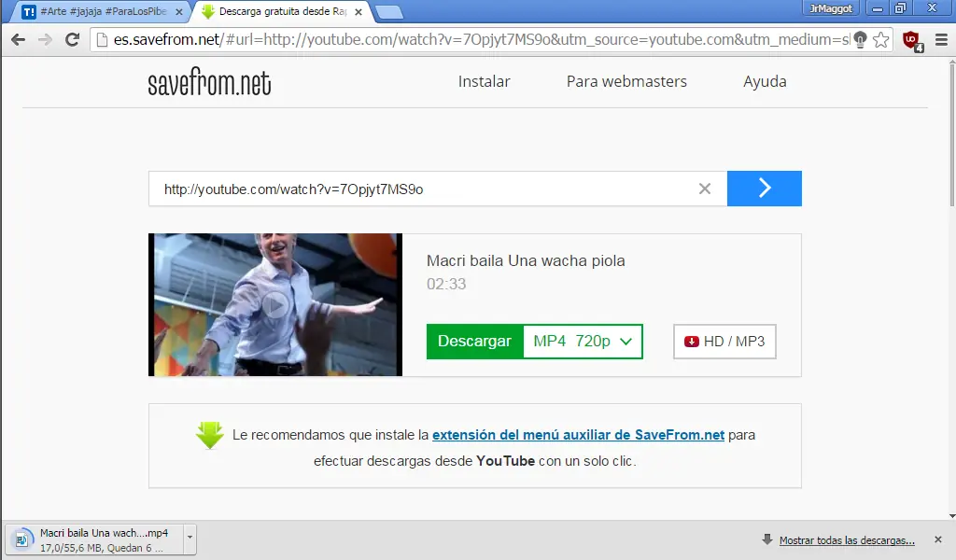
Task: Open the Instalar menu item
Action: point(485,81)
